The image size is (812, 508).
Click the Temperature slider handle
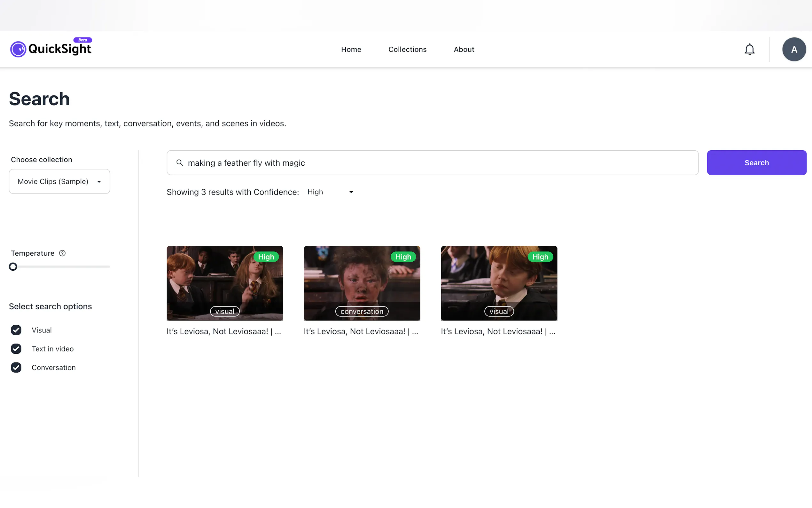13,267
